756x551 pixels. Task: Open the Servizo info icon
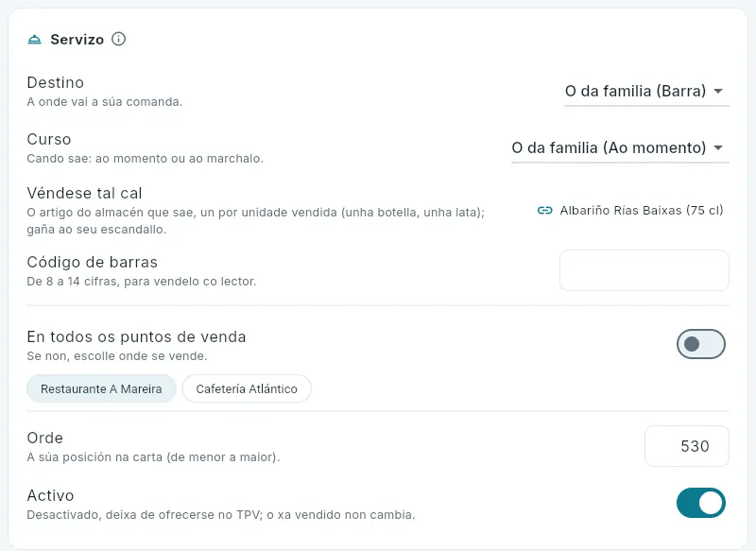pyautogui.click(x=119, y=39)
